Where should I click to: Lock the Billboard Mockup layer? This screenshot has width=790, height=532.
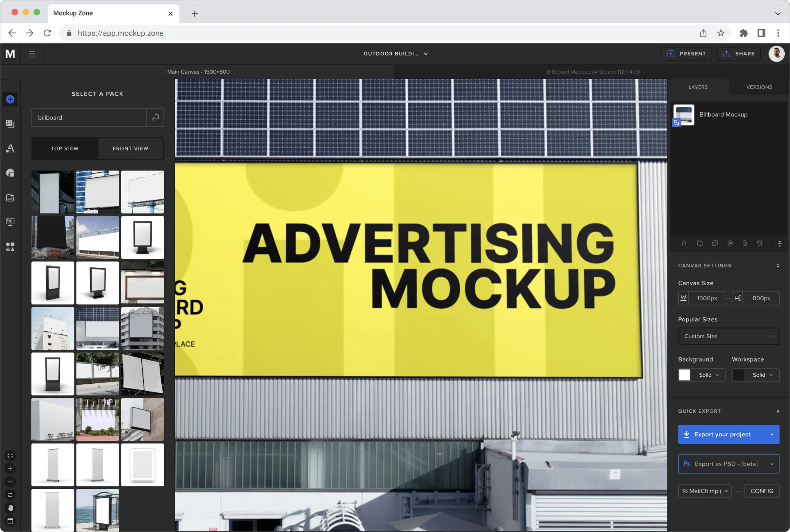click(x=745, y=243)
